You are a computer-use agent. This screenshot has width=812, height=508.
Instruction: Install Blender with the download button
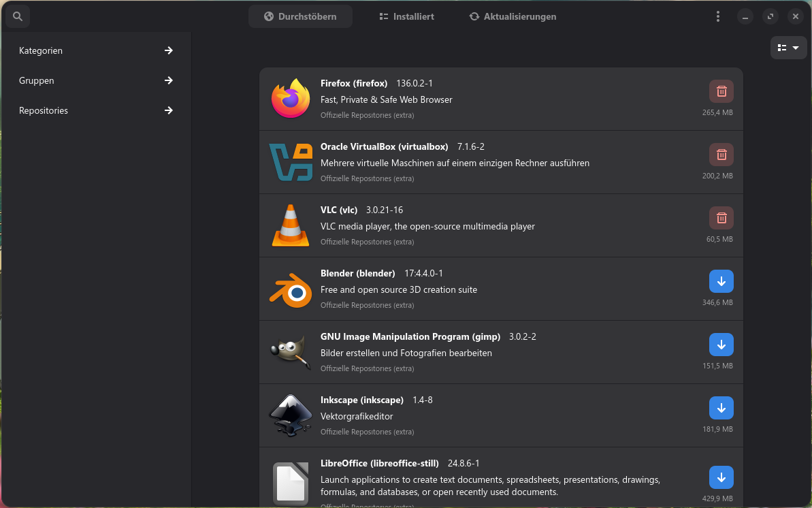pyautogui.click(x=721, y=281)
